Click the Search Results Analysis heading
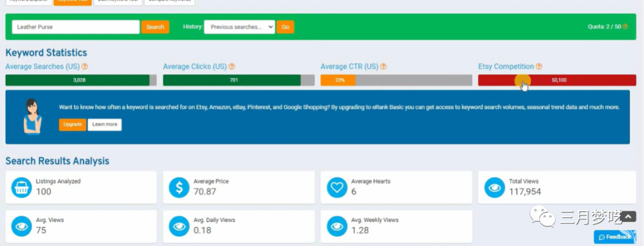The height and width of the screenshot is (246, 644). pyautogui.click(x=57, y=161)
